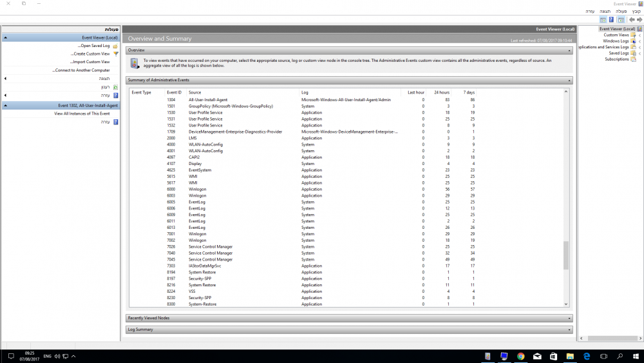
Task: Click the Saved Logs folder icon
Action: point(633,53)
